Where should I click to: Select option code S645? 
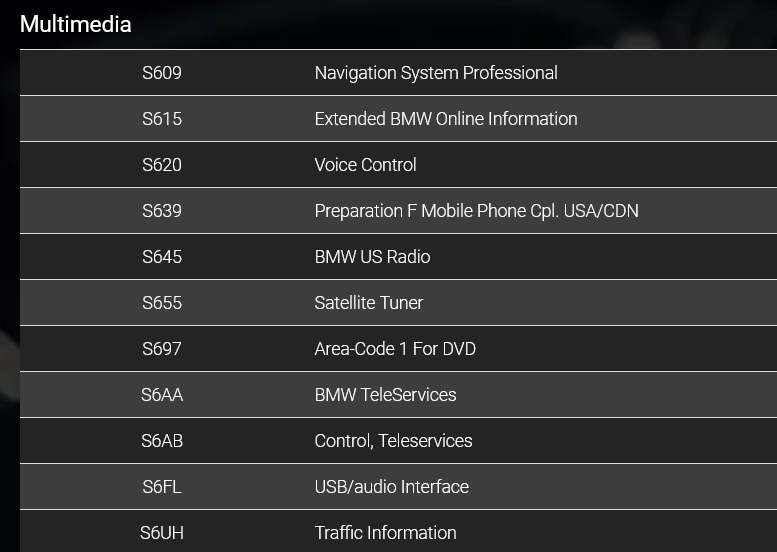[162, 257]
